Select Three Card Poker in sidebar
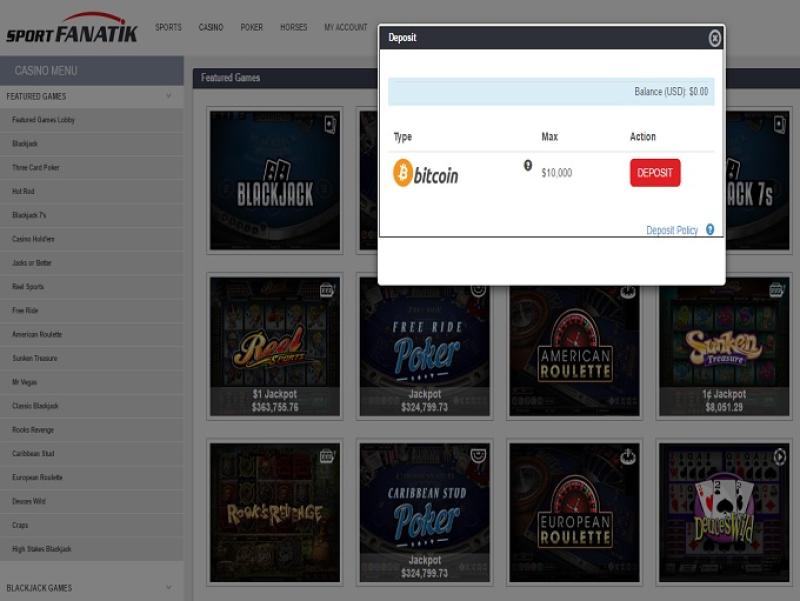800x601 pixels. (x=36, y=168)
